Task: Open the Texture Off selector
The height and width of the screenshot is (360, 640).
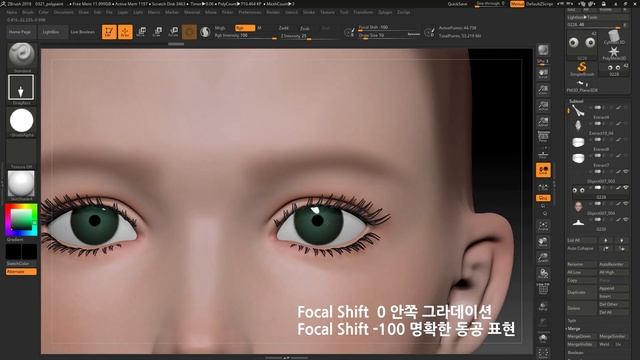Action: [21, 153]
